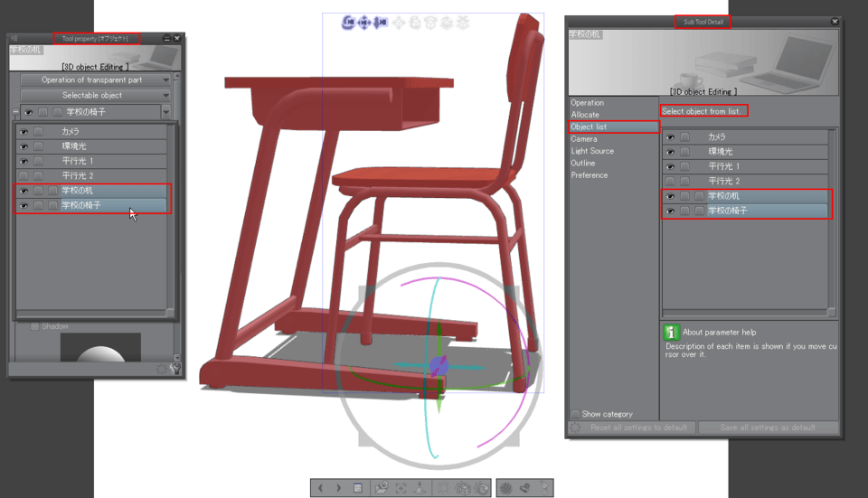Toggle visibility of 平行光 1 in Tool property list
868x498 pixels.
coord(24,161)
